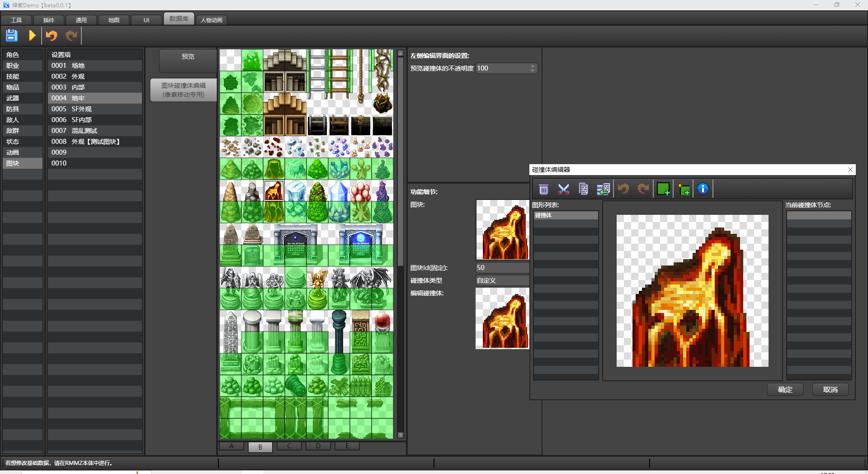
Task: Select 防具 in the database category list
Action: (x=23, y=109)
